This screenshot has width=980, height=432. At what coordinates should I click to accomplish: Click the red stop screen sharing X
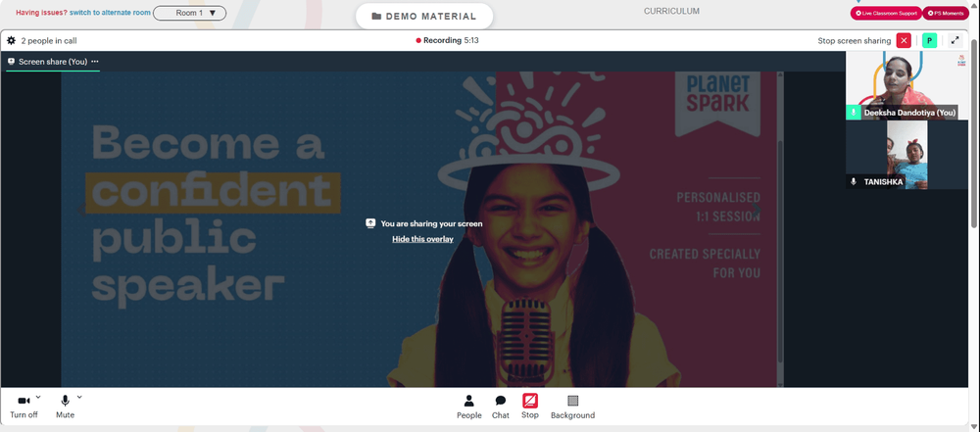click(904, 40)
